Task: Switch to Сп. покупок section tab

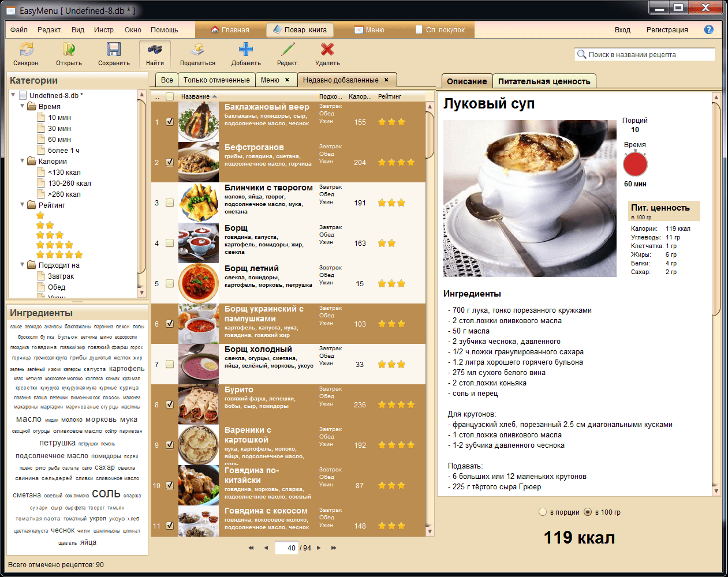Action: 440,29
